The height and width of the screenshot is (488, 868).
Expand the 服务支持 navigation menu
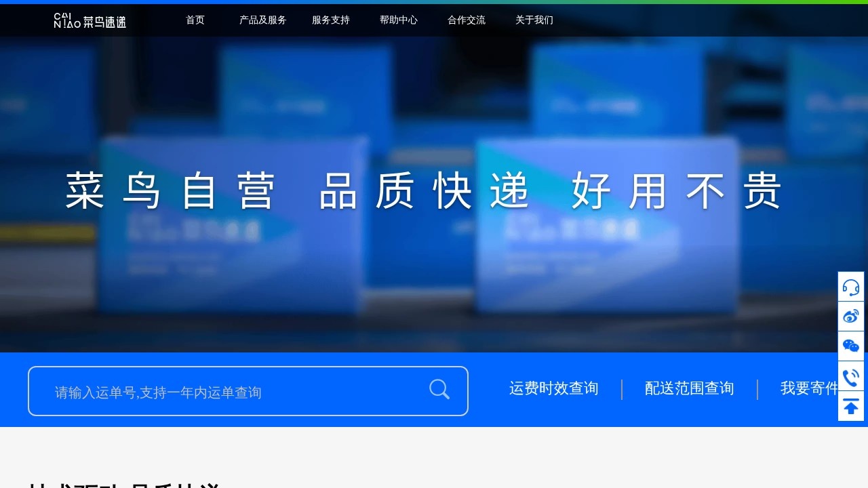coord(331,20)
